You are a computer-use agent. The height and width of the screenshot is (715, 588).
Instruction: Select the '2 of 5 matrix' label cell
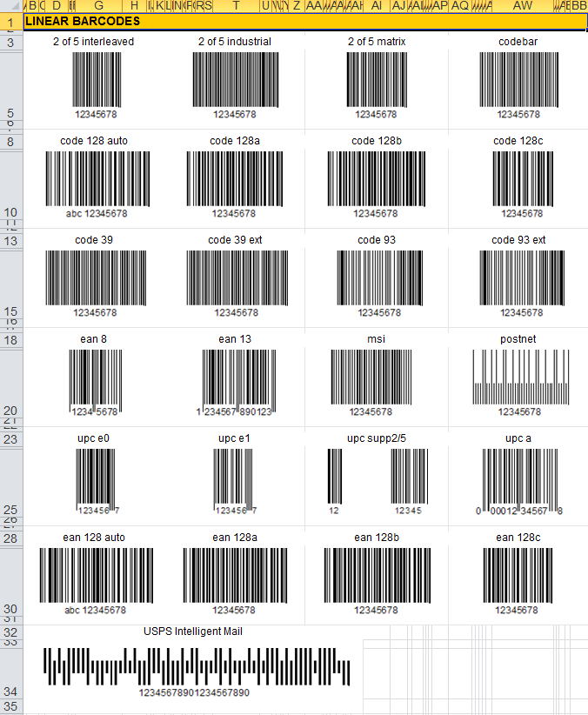(377, 42)
